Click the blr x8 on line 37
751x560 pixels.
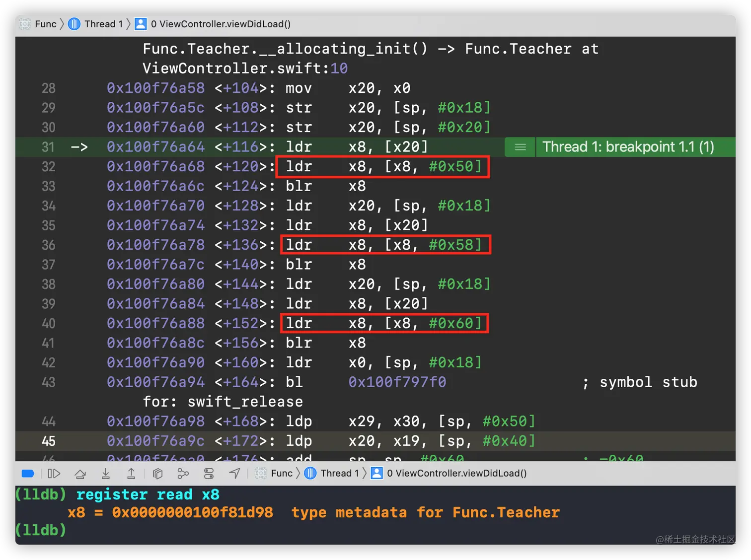(x=326, y=265)
